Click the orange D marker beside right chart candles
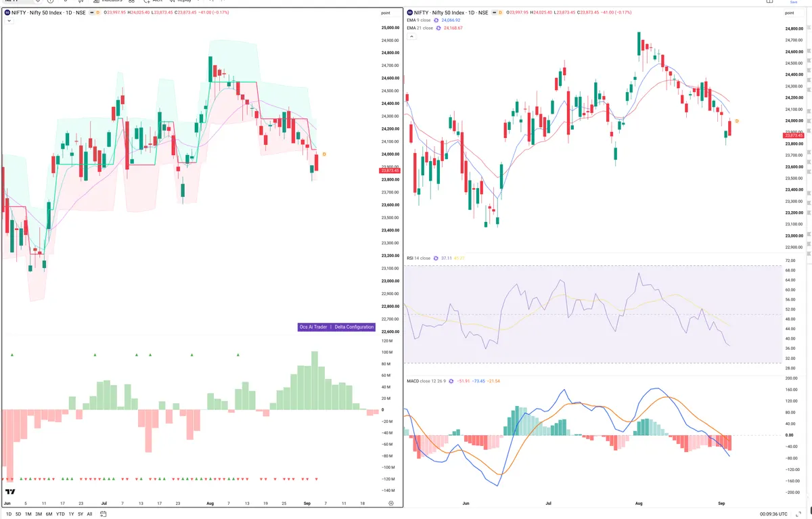 point(737,120)
